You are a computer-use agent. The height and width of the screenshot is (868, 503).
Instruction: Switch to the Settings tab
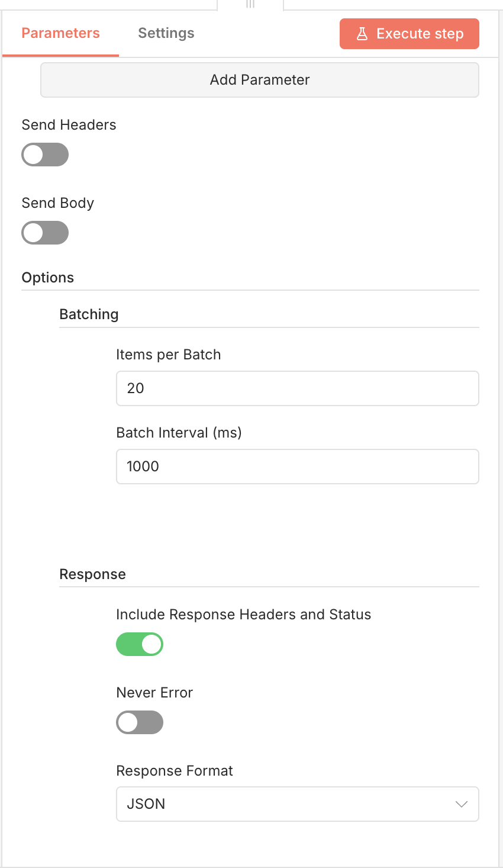166,33
